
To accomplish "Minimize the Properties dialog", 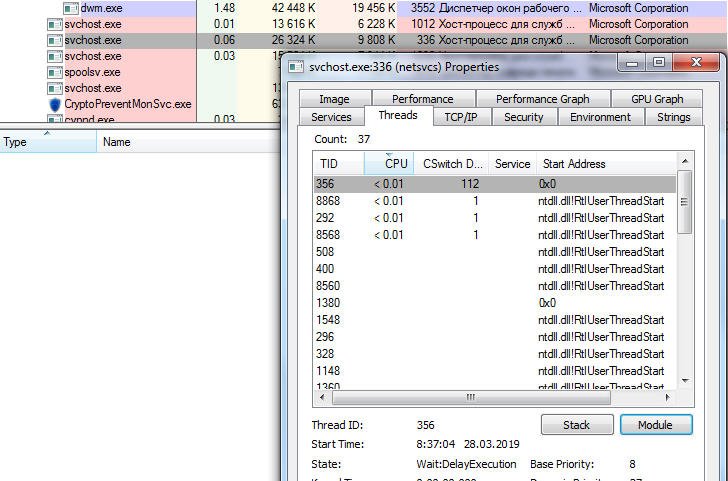I will click(x=632, y=62).
